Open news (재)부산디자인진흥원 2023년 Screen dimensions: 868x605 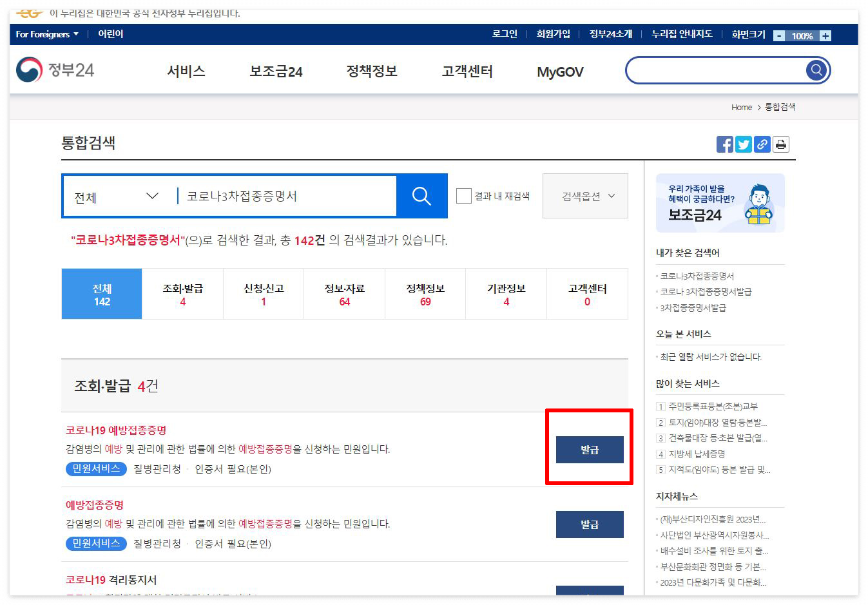pyautogui.click(x=713, y=519)
